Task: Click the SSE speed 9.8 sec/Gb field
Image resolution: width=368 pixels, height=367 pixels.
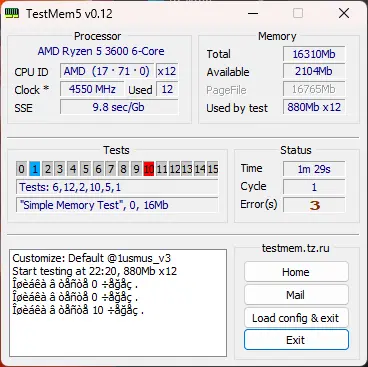Action: point(119,107)
